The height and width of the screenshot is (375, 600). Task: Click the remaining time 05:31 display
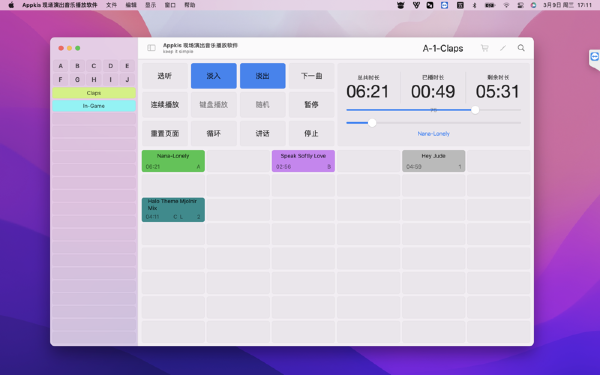click(498, 91)
